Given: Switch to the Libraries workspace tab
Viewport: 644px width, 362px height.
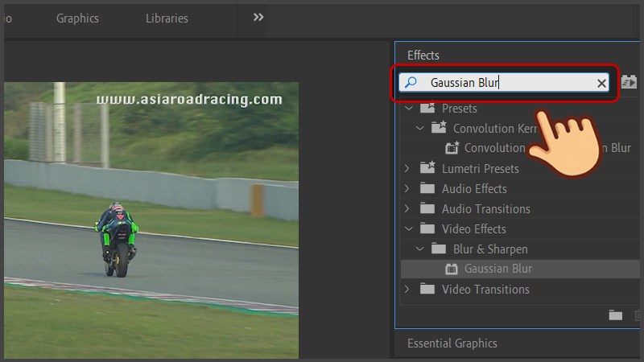Looking at the screenshot, I should point(167,19).
